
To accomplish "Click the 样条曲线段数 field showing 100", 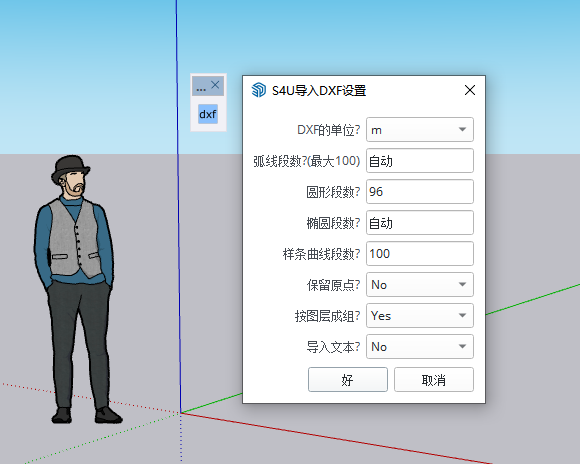I will tap(420, 254).
